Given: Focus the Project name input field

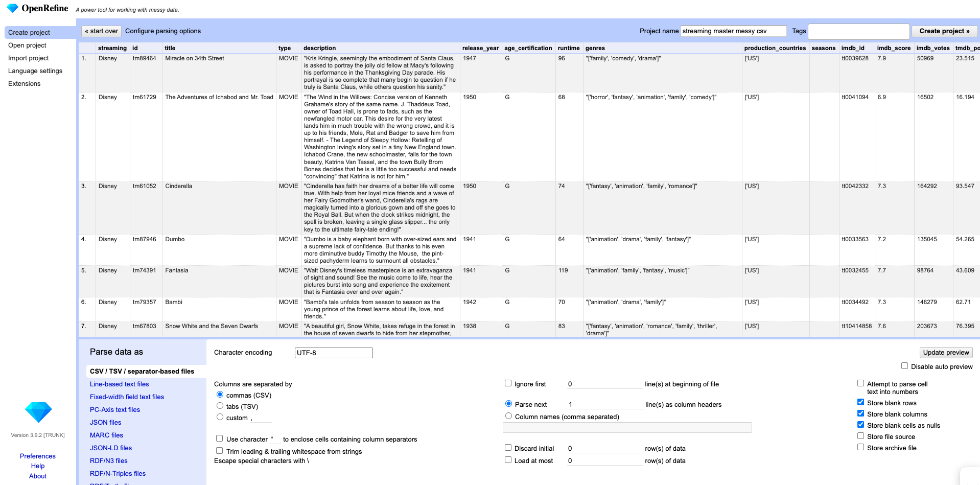Looking at the screenshot, I should coord(733,31).
